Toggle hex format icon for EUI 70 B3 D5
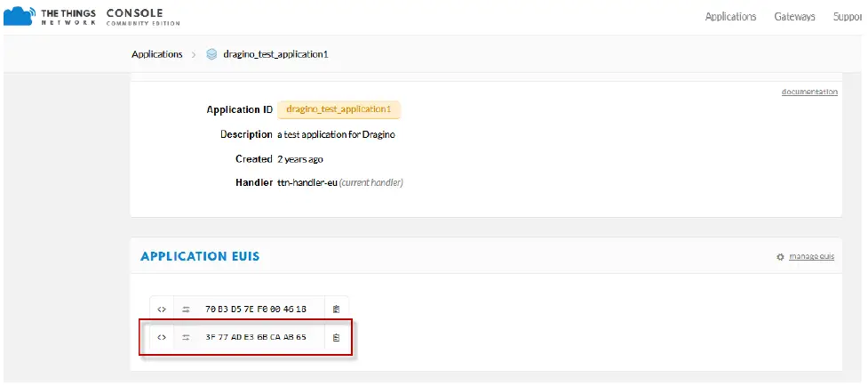868x386 pixels. click(162, 309)
